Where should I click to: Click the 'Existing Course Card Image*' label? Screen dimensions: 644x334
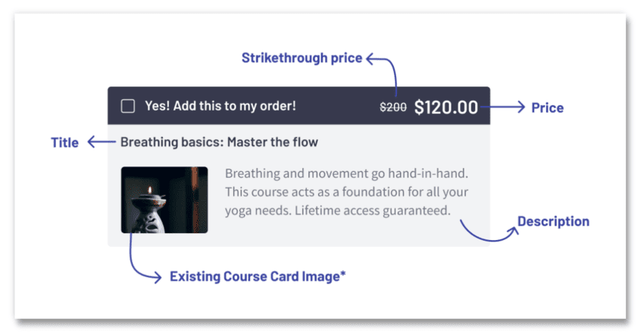258,276
